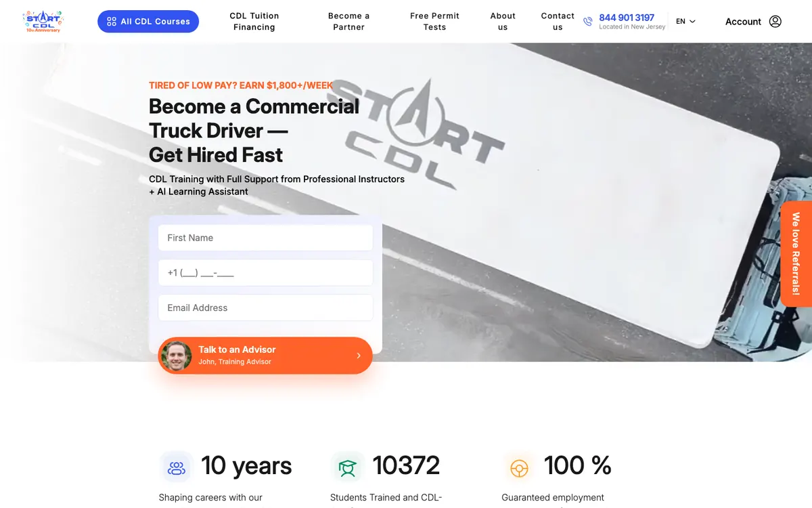Click the steering wheel icon beside 100 %
Screen dimensions: 812x508
519,467
